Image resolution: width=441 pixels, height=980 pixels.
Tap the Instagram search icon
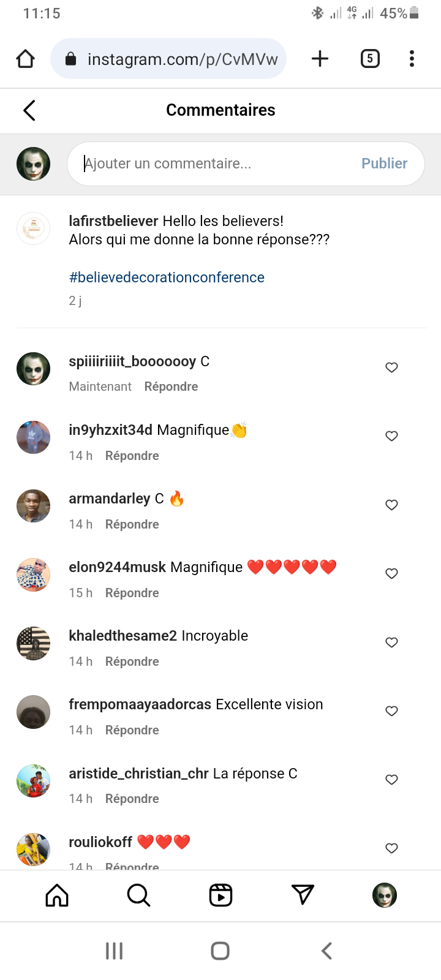(x=138, y=895)
